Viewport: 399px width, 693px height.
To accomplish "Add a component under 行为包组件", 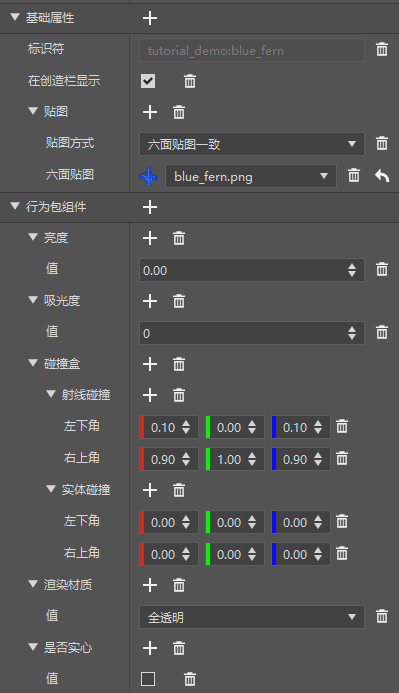I will click(x=150, y=207).
